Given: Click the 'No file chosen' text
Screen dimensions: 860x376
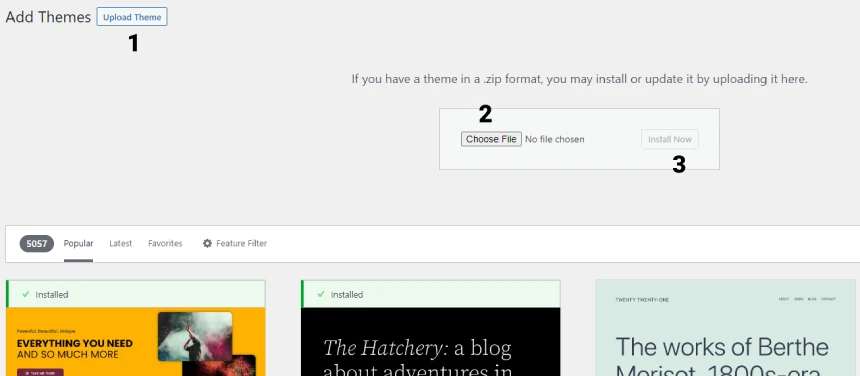Looking at the screenshot, I should (x=555, y=139).
